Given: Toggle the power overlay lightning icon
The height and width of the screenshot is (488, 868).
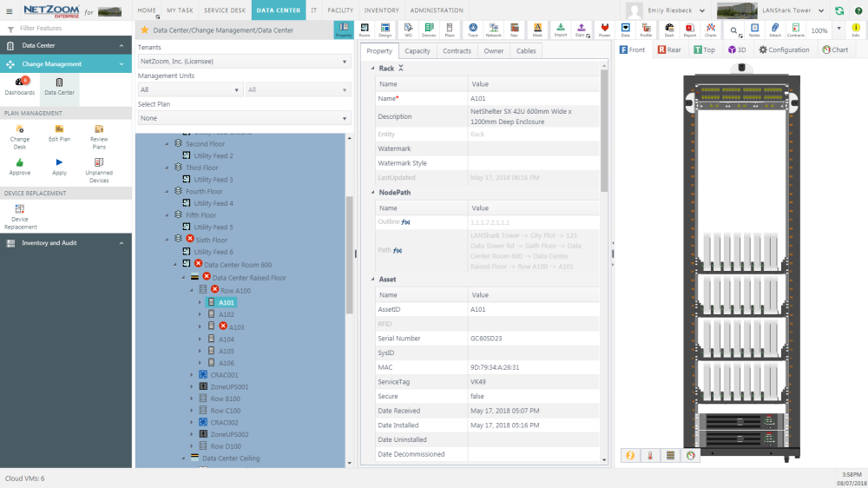Looking at the screenshot, I should tap(630, 455).
